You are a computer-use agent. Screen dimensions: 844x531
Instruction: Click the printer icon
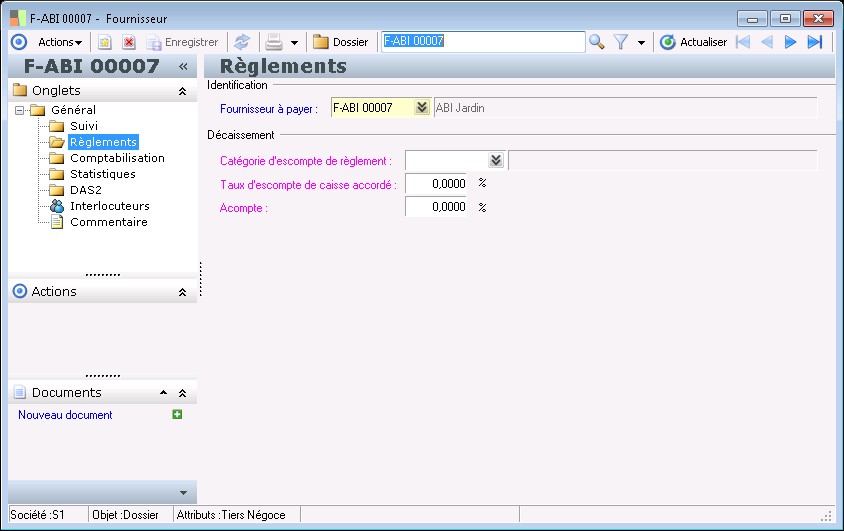pyautogui.click(x=274, y=42)
